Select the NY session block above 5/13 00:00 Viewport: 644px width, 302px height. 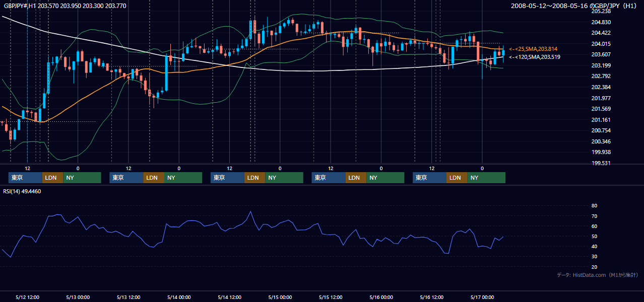[x=82, y=178]
